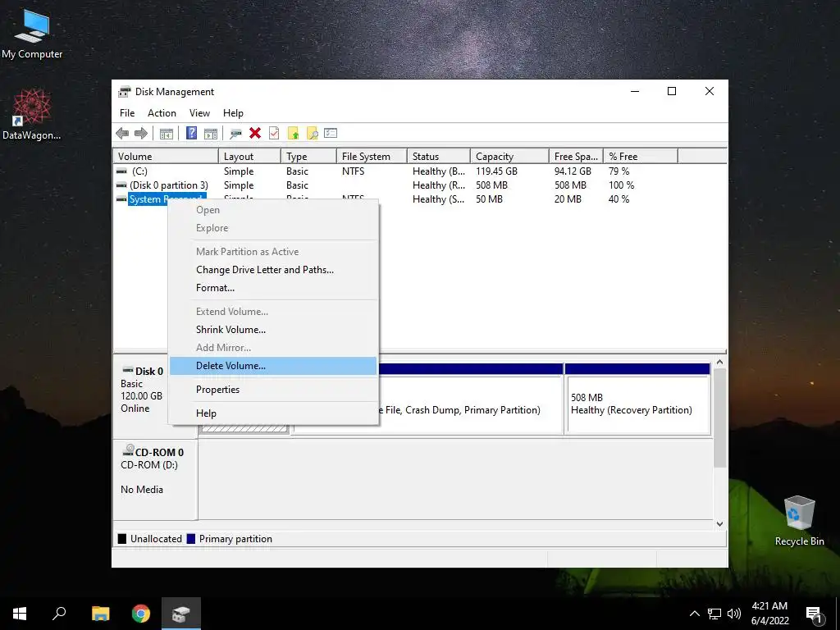The height and width of the screenshot is (630, 840).
Task: Choose Change Drive Letter and Paths...
Action: (273, 269)
